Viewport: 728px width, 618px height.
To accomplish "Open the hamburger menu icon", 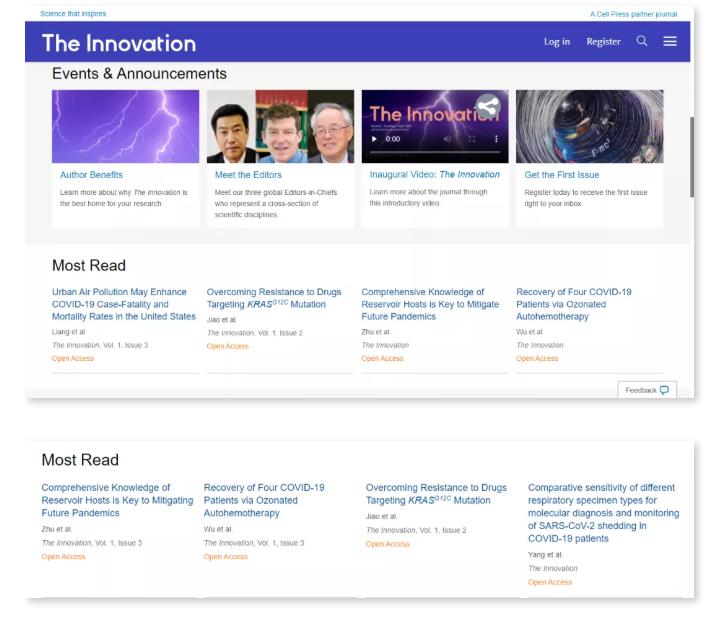I will (670, 41).
